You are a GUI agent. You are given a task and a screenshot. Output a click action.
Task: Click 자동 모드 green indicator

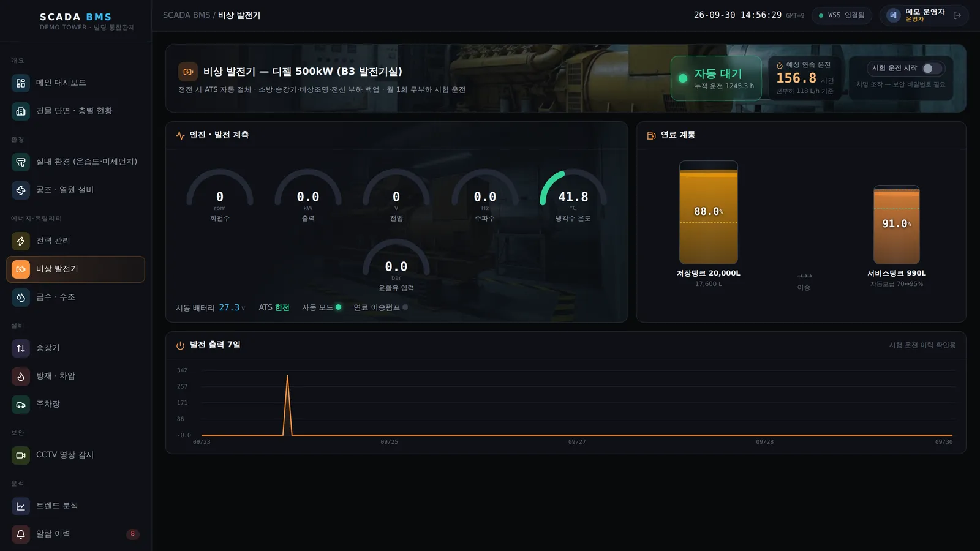pyautogui.click(x=338, y=307)
